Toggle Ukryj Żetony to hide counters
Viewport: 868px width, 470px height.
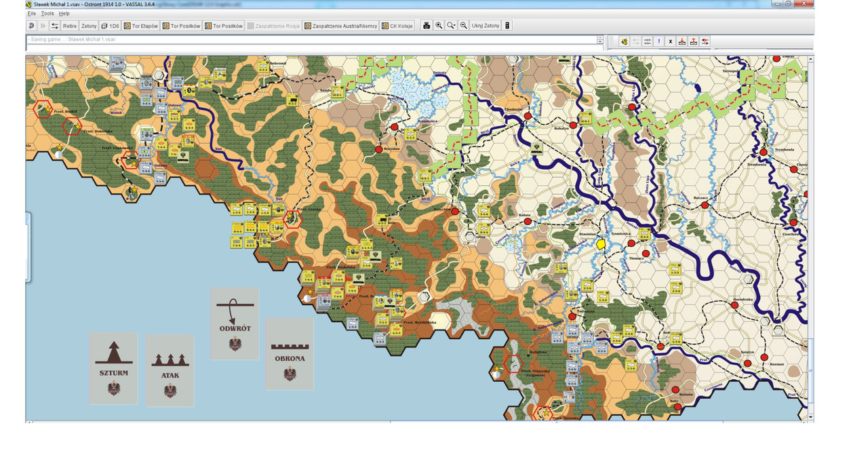(x=486, y=26)
